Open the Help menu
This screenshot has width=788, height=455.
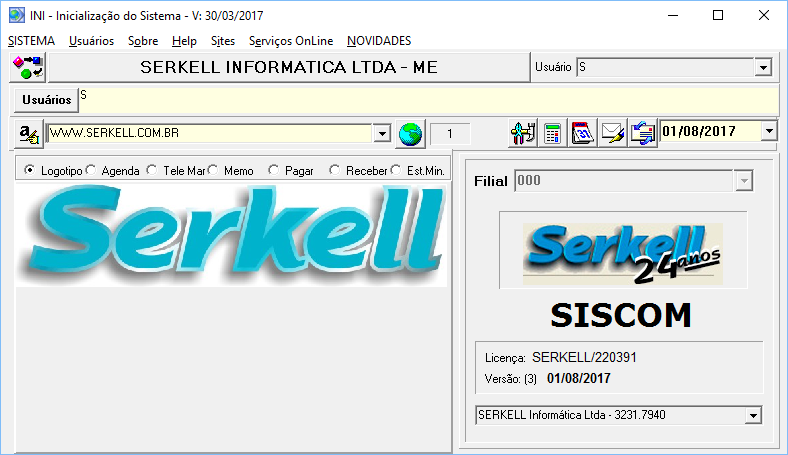tap(184, 41)
